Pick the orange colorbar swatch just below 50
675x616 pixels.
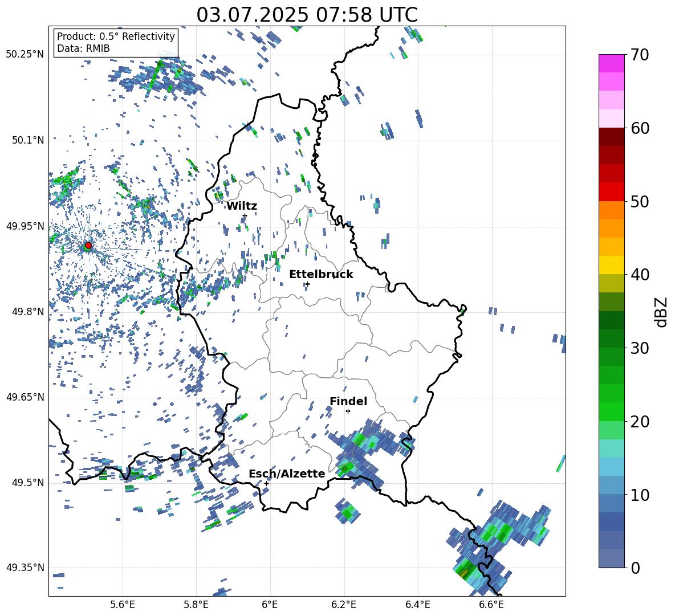coord(611,210)
